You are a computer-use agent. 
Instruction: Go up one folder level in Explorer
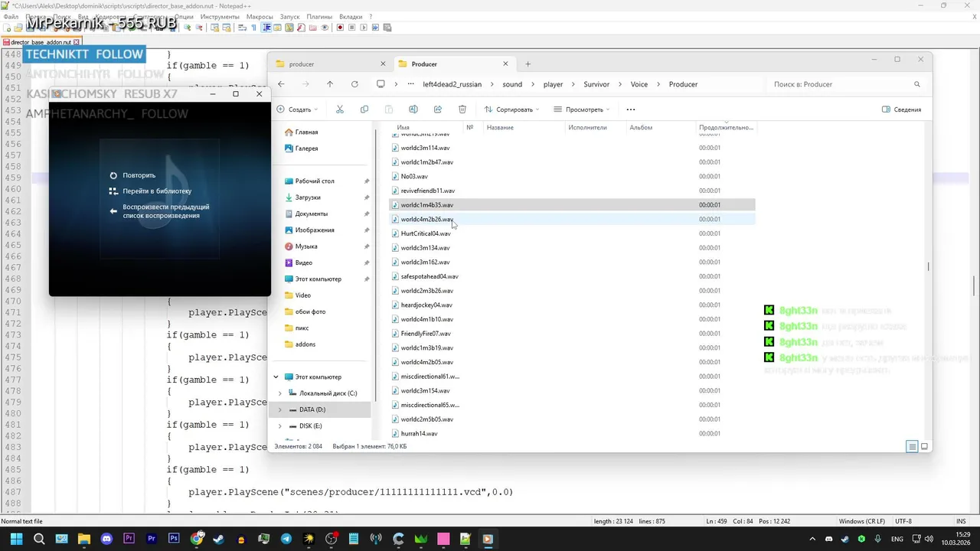click(x=330, y=84)
